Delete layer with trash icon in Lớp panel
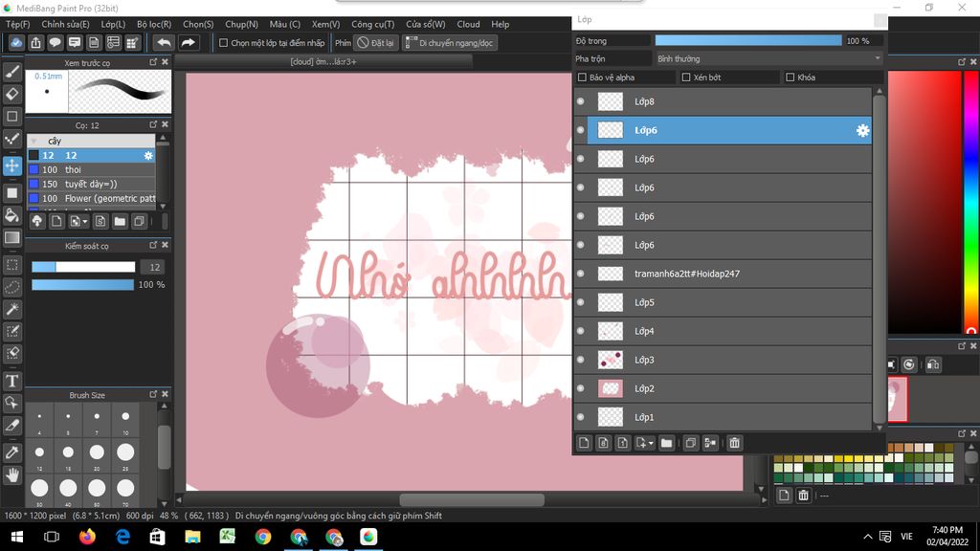 coord(734,443)
